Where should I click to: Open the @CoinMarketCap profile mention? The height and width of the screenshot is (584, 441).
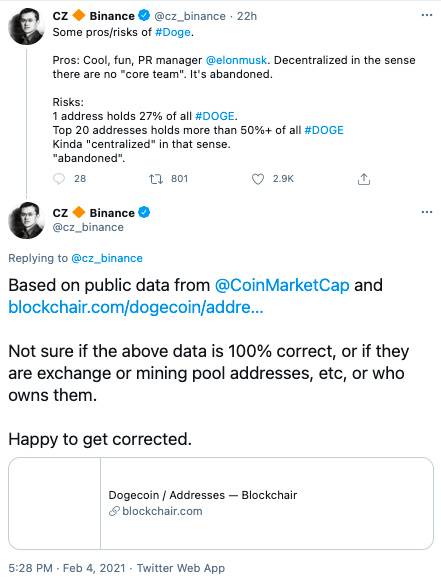[282, 285]
